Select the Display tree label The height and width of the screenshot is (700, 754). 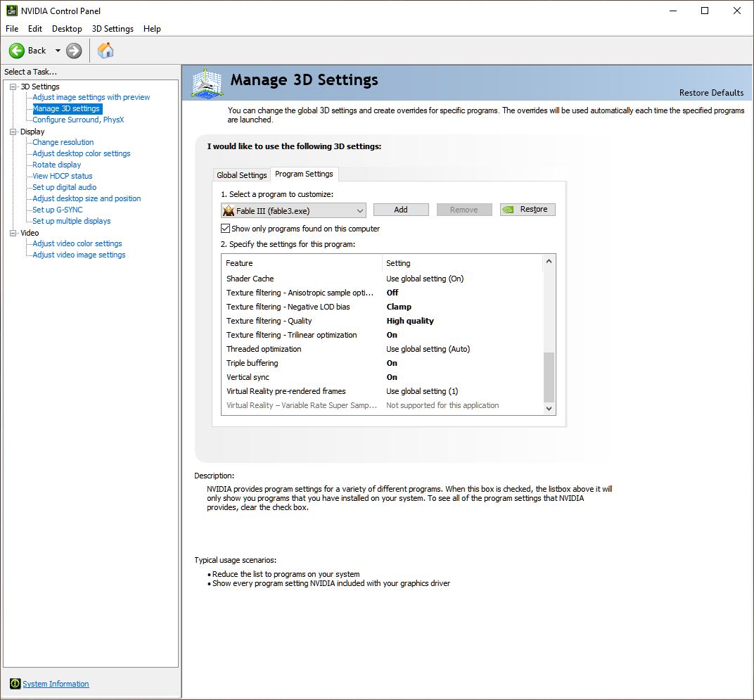32,132
